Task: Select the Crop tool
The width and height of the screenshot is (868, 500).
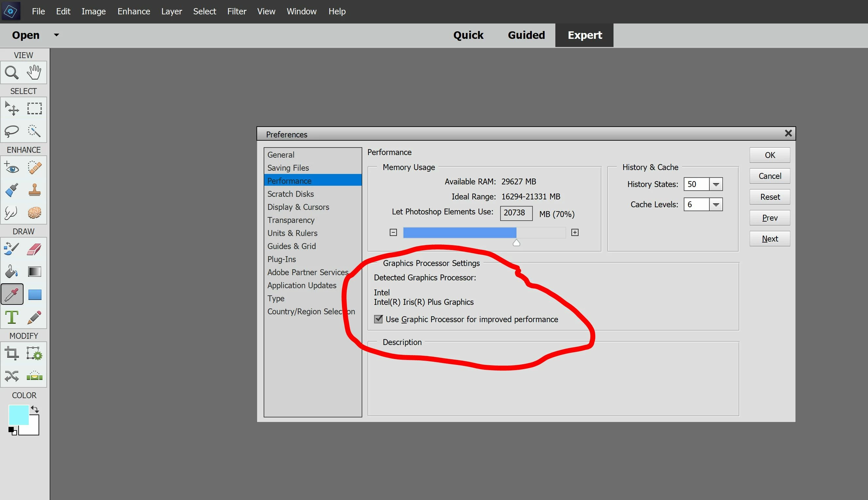Action: pyautogui.click(x=12, y=353)
